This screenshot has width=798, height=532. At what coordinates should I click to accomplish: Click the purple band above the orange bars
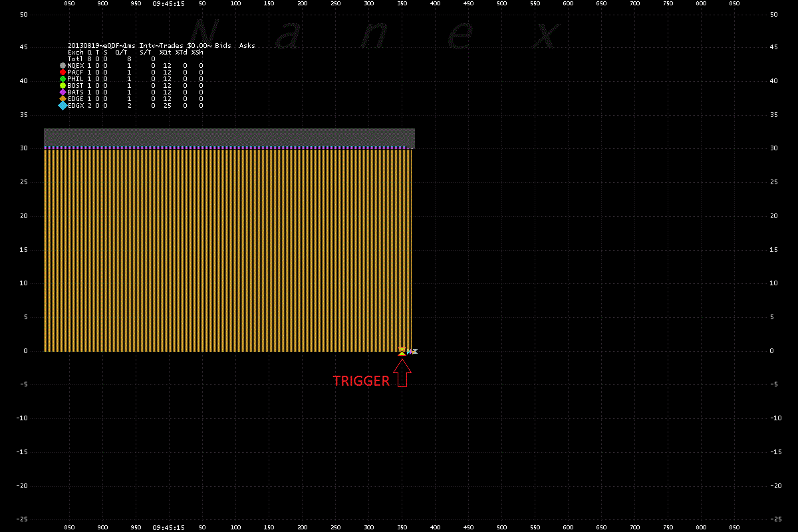click(x=229, y=137)
